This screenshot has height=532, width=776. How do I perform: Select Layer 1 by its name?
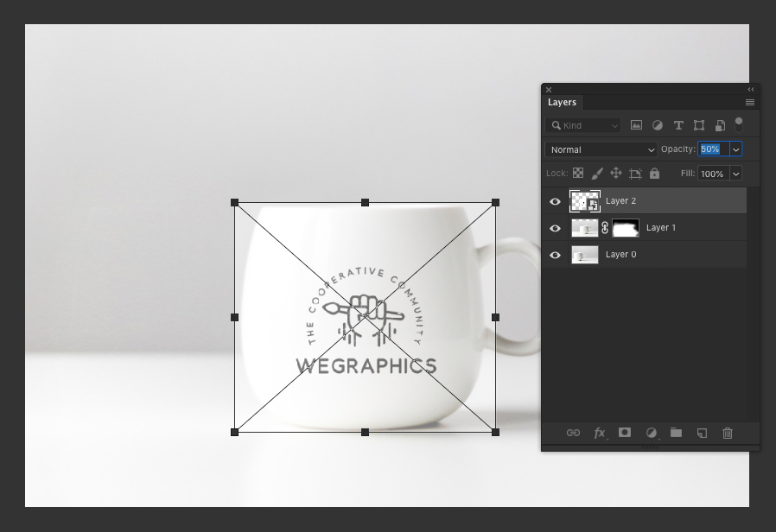click(x=661, y=227)
